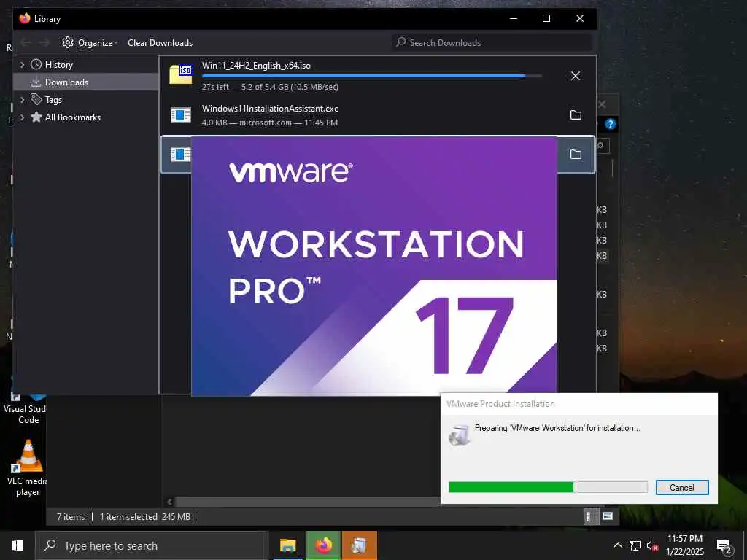Click the '7 items' status text
The image size is (747, 560).
(71, 517)
